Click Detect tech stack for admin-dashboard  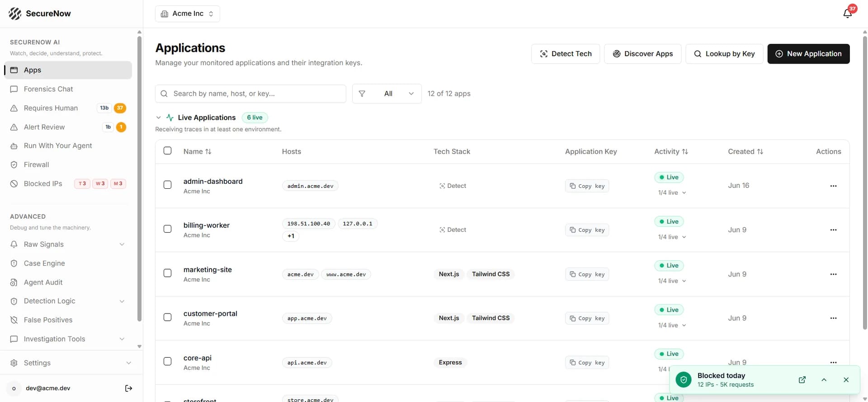tap(453, 186)
